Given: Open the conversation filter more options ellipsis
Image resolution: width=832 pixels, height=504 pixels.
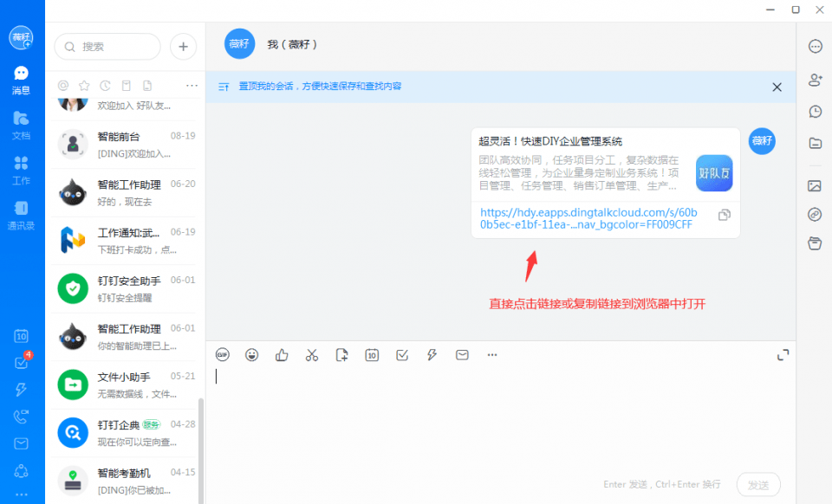Looking at the screenshot, I should click(192, 86).
